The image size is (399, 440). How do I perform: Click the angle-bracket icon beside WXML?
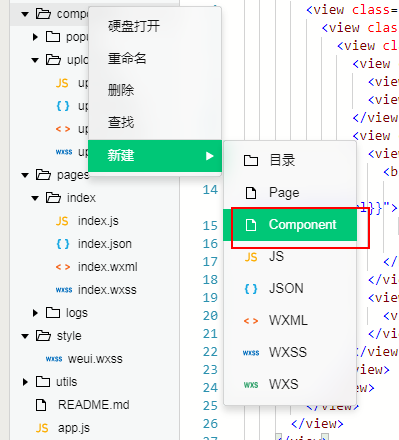[251, 321]
